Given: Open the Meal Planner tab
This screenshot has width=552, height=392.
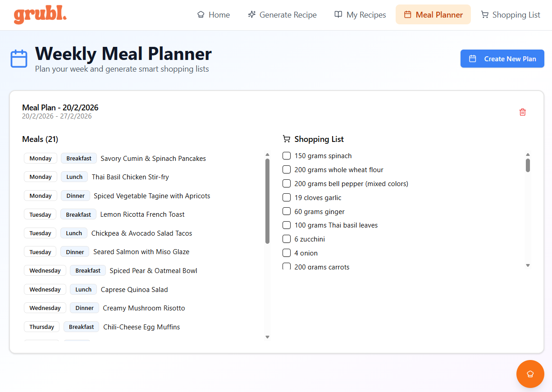Looking at the screenshot, I should (433, 15).
